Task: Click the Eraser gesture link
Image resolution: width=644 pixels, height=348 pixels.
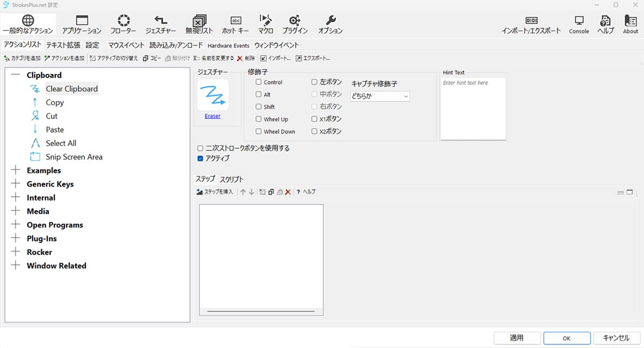Action: click(x=213, y=116)
